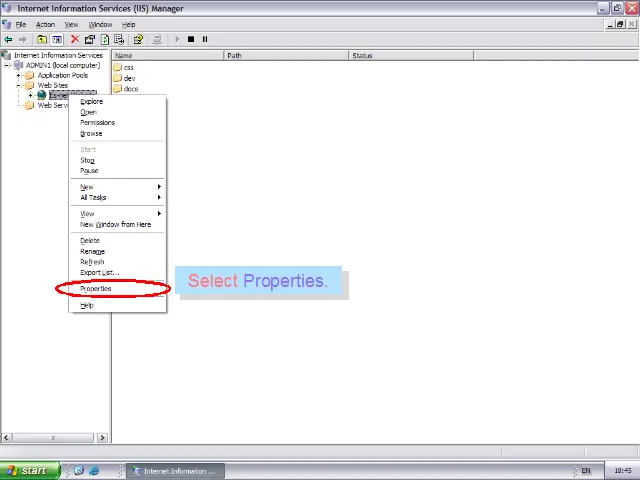Select the css folder icon
The height and width of the screenshot is (480, 640).
pos(118,67)
